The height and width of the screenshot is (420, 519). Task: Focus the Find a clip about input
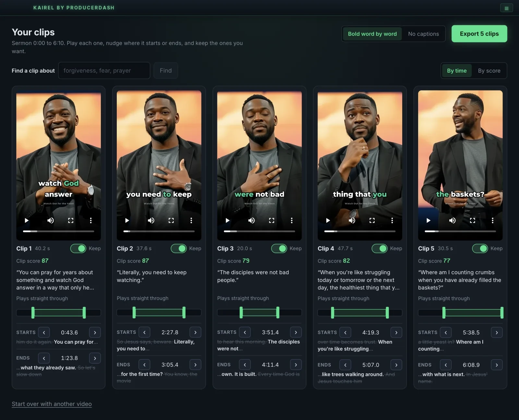pos(104,71)
